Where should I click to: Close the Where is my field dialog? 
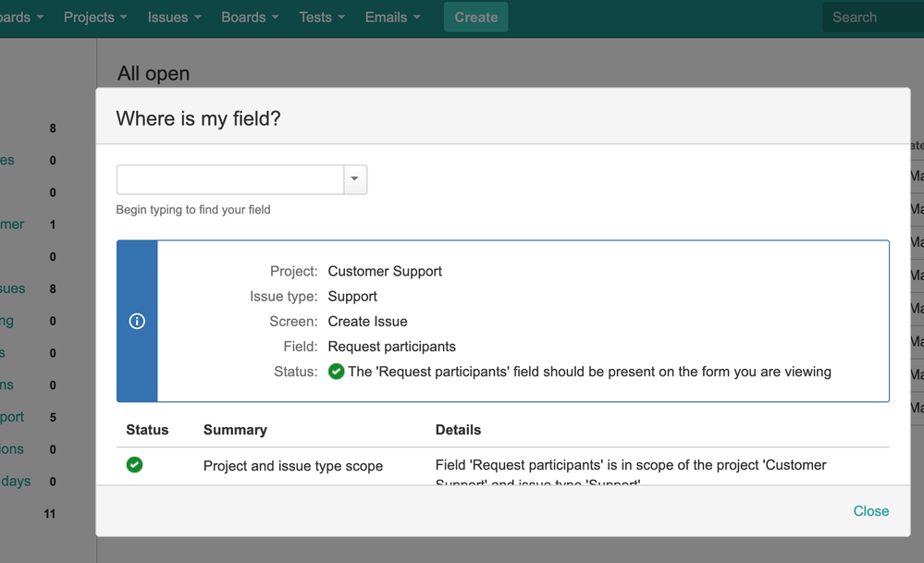(870, 511)
